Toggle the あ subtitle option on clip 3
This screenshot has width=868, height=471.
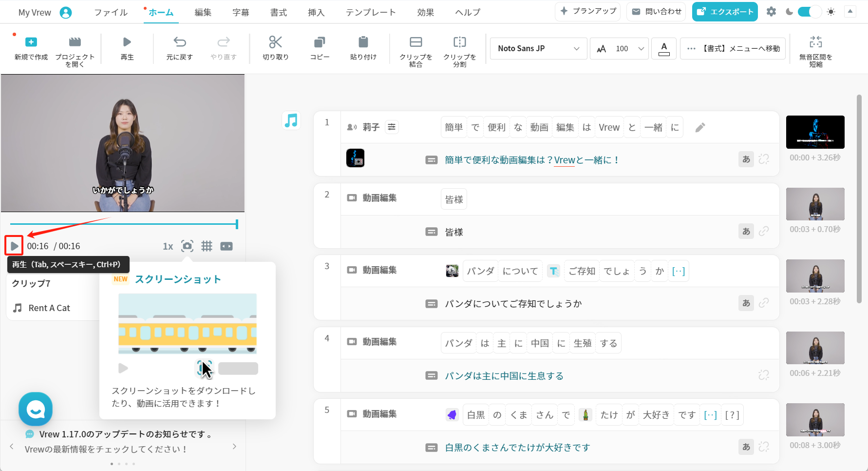coord(746,303)
